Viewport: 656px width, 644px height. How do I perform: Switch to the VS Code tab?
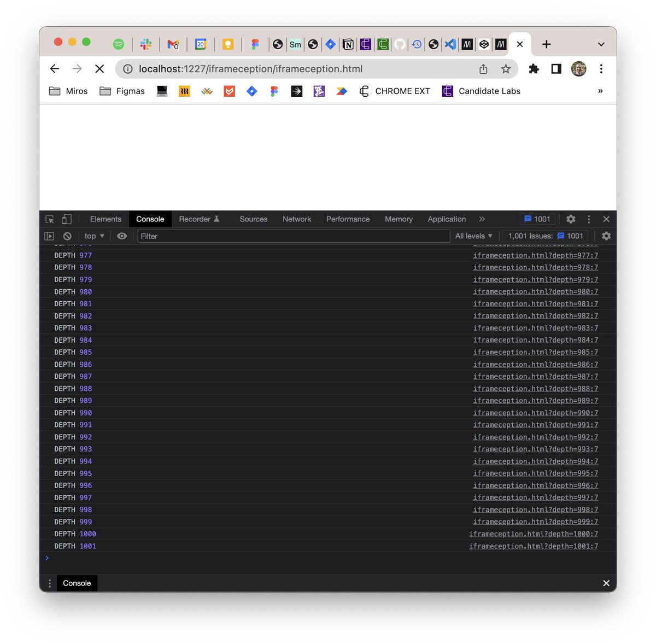pos(450,44)
